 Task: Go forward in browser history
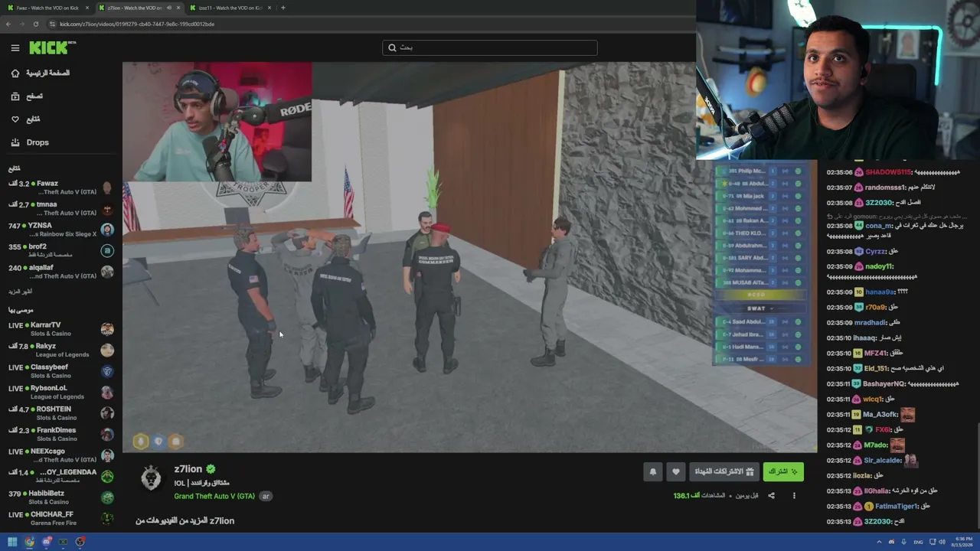click(x=22, y=24)
